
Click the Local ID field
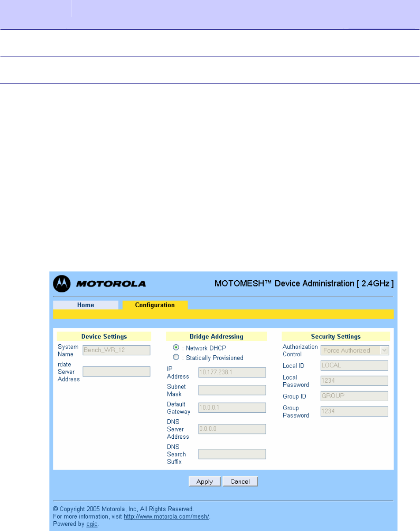[354, 365]
